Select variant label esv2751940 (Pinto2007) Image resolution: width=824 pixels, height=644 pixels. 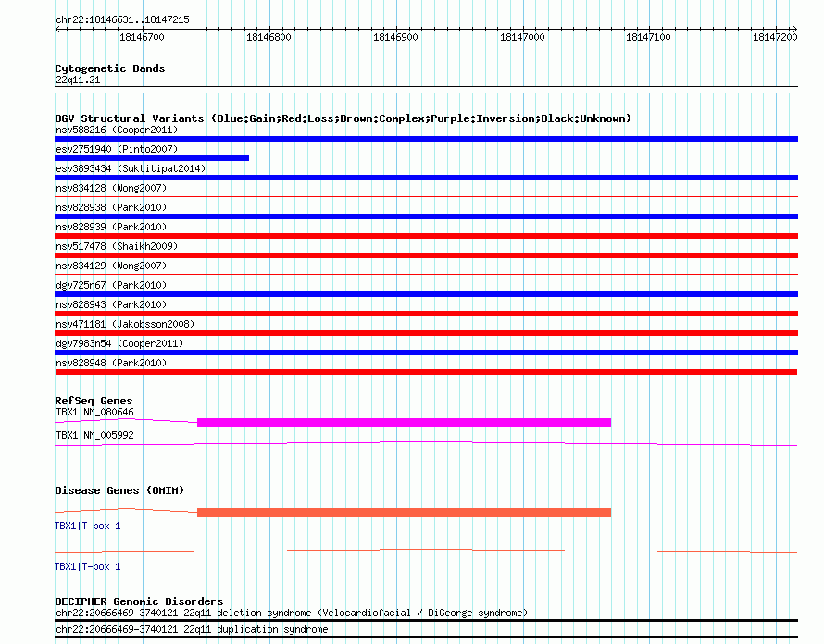[117, 149]
